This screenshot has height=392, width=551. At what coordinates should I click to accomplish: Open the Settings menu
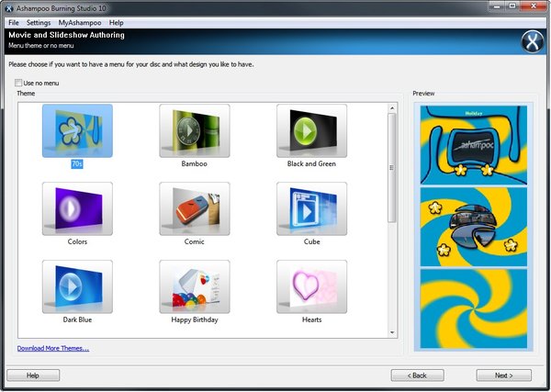[x=39, y=22]
